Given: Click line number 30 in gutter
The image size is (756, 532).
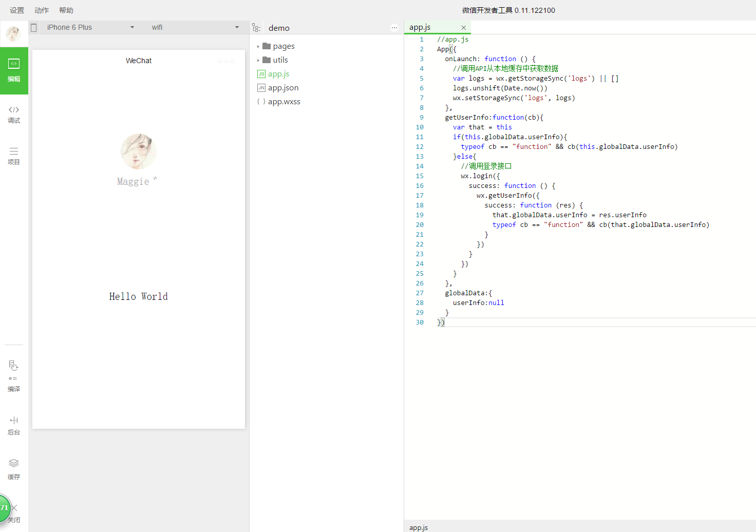Looking at the screenshot, I should click(x=420, y=322).
